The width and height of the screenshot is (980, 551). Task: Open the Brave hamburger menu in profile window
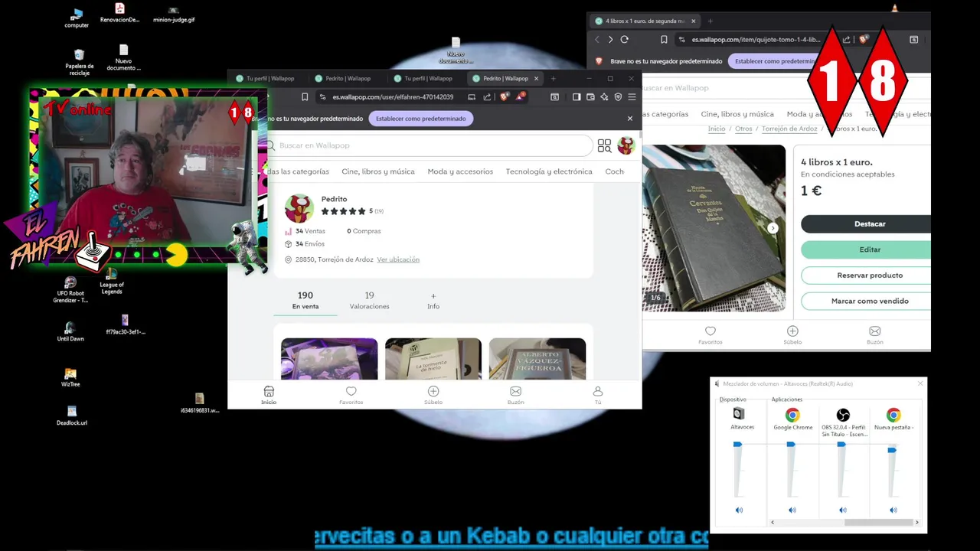[632, 97]
